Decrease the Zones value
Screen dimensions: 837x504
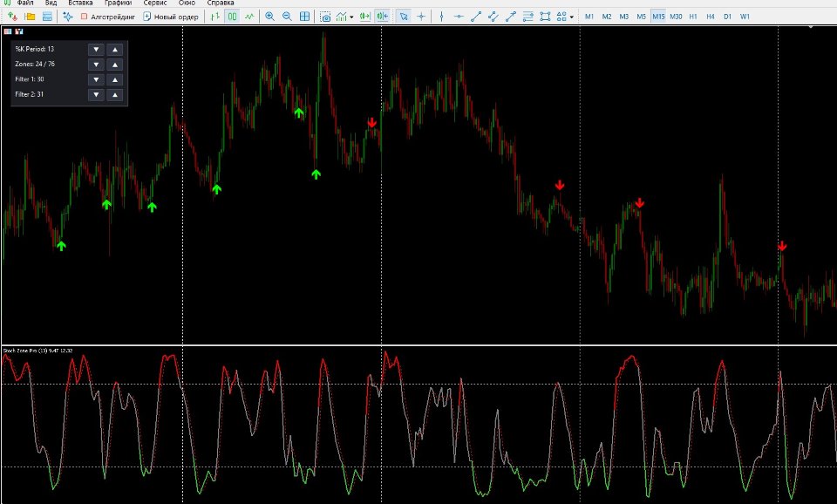96,65
